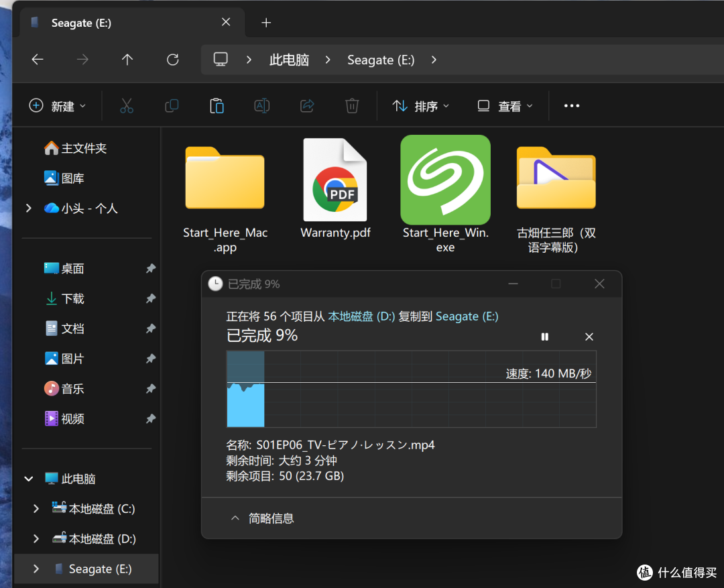Click the copy progress speed graph
724x588 pixels.
412,389
